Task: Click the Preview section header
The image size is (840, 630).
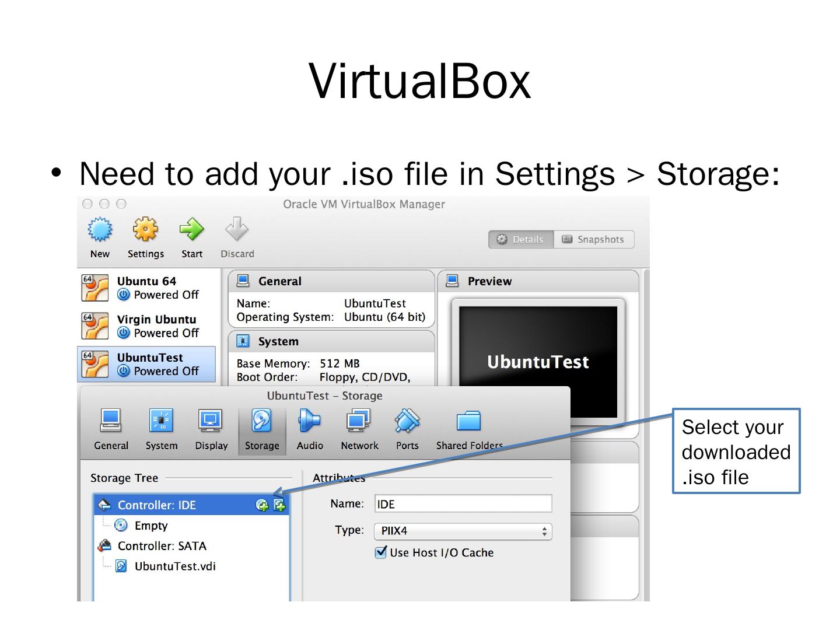Action: point(538,281)
